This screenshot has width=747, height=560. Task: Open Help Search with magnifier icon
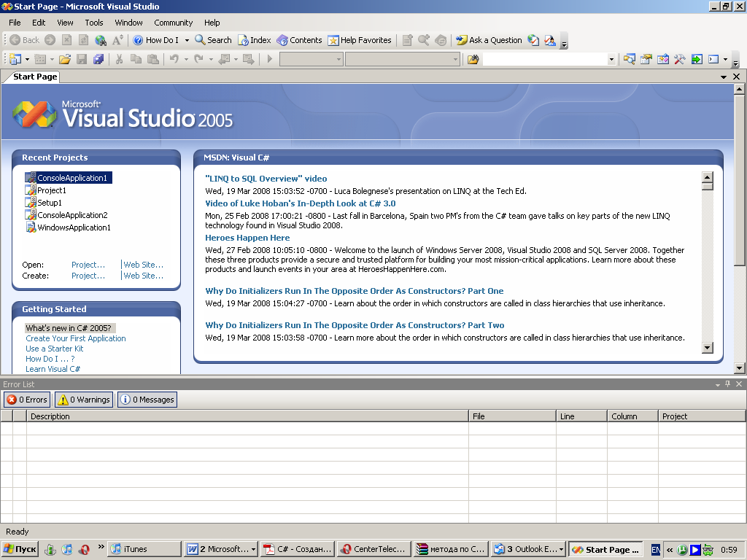coord(213,40)
